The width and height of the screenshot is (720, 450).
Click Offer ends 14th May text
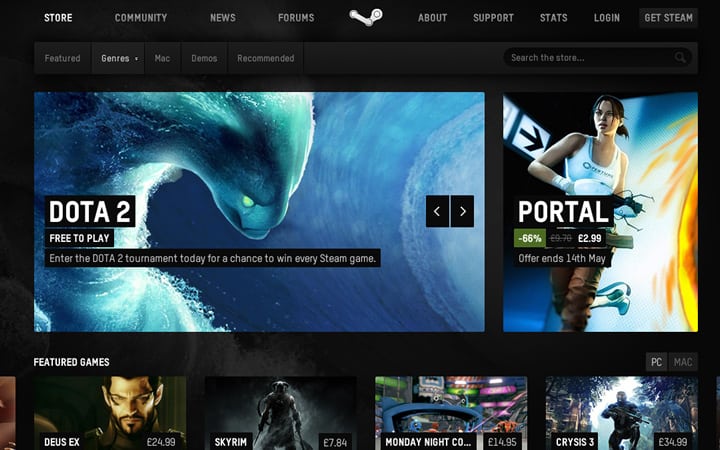coord(562,259)
